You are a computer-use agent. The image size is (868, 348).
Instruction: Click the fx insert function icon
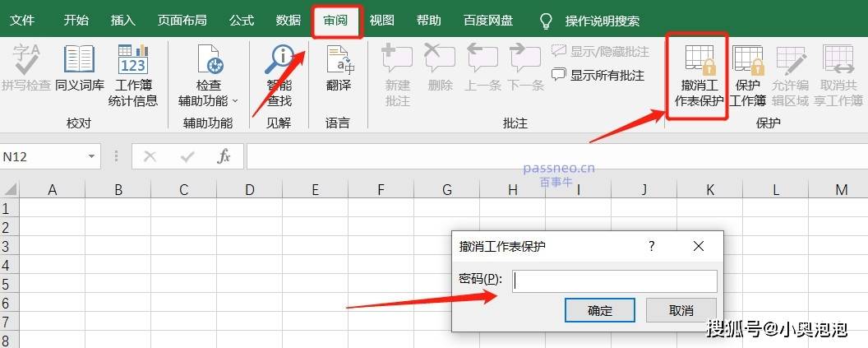point(224,156)
